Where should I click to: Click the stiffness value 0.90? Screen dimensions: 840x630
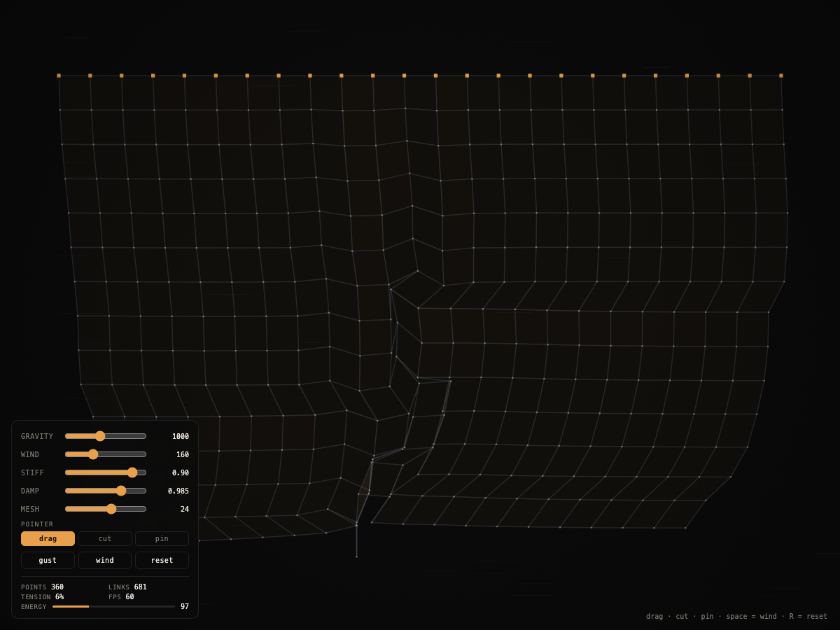click(181, 472)
